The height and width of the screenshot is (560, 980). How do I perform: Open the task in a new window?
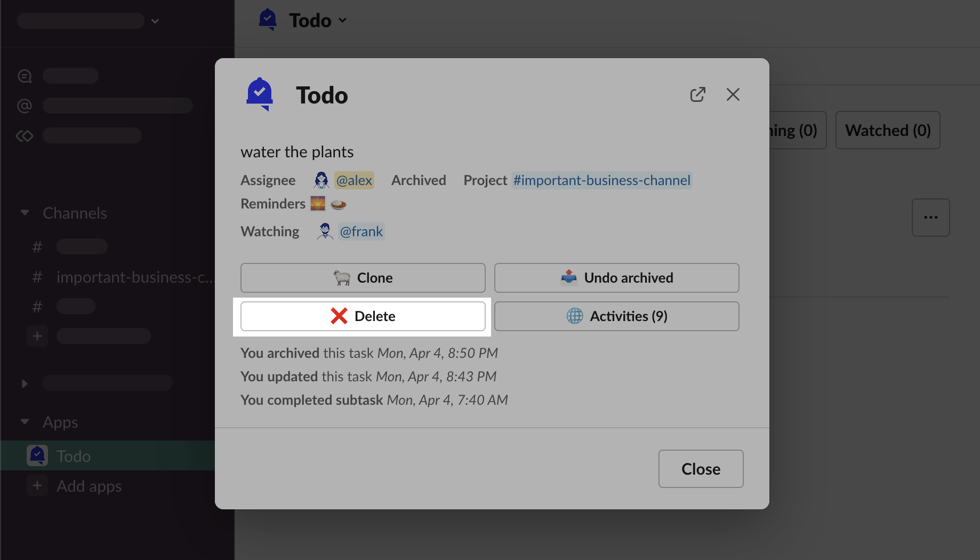pyautogui.click(x=697, y=94)
